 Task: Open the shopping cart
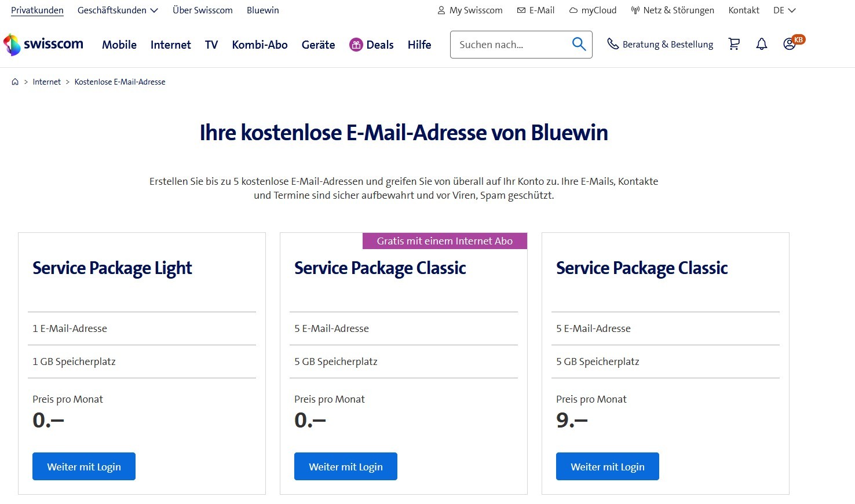[x=734, y=44]
